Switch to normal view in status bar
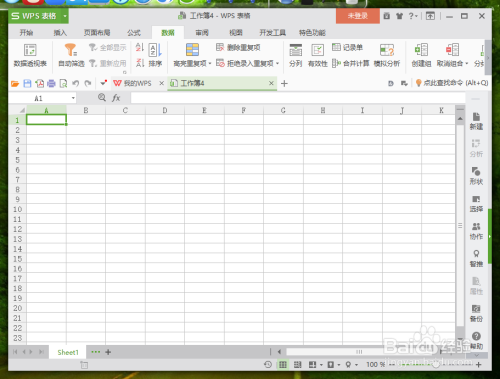500x379 pixels. pyautogui.click(x=283, y=365)
